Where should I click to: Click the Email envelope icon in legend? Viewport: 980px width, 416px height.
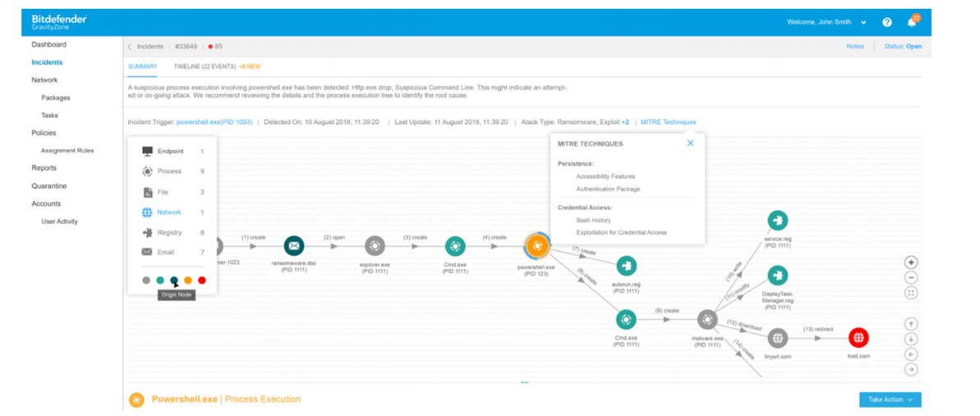point(147,253)
